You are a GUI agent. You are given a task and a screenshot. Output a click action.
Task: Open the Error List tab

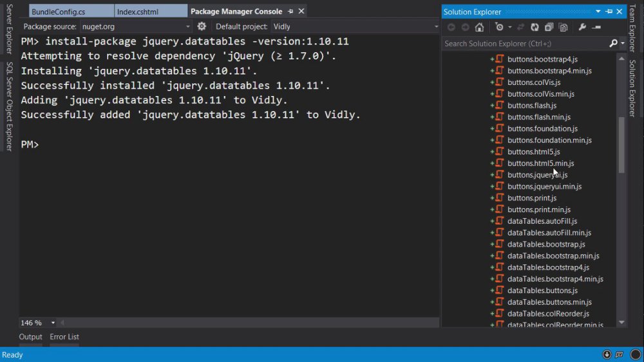point(64,336)
